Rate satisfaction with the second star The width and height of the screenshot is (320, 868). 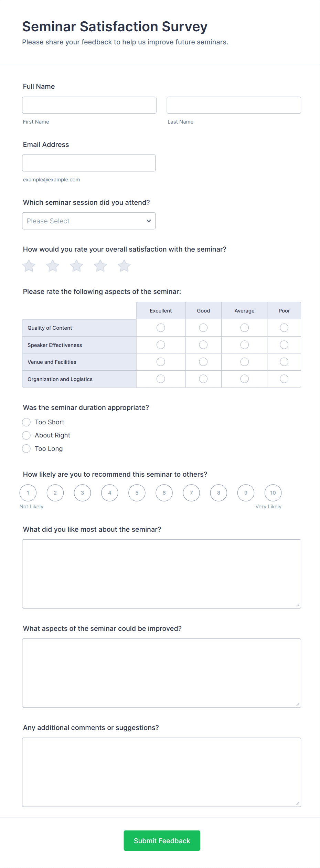53,266
